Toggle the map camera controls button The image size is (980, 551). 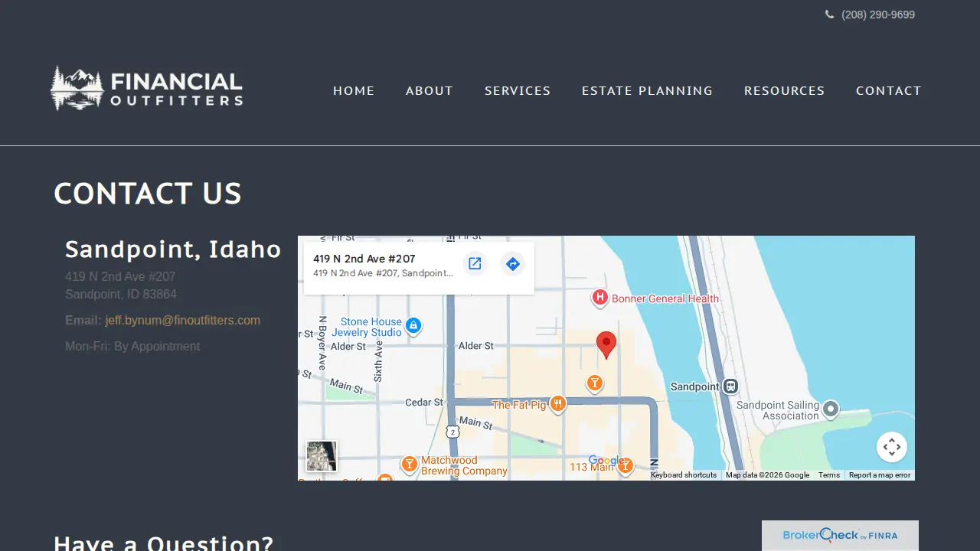(892, 447)
